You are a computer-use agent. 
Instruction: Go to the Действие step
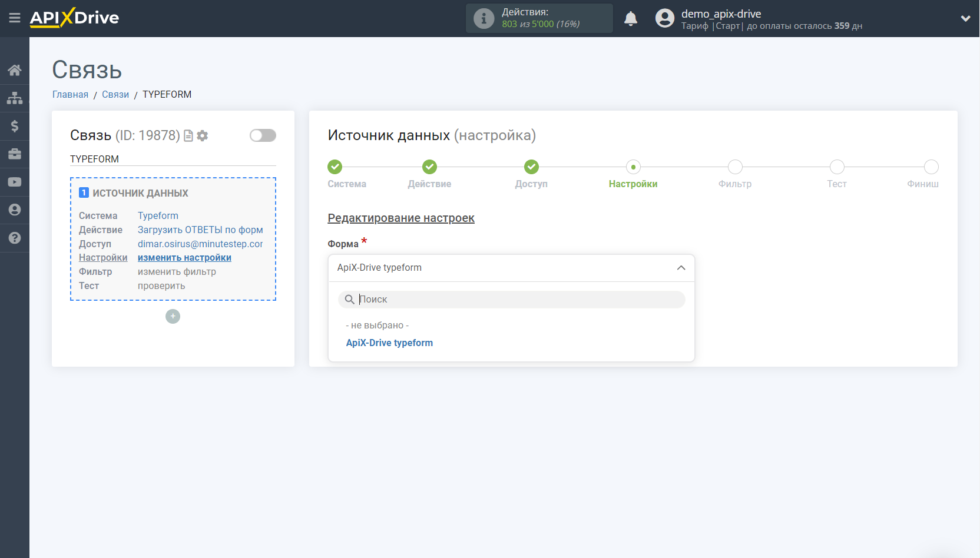click(429, 174)
